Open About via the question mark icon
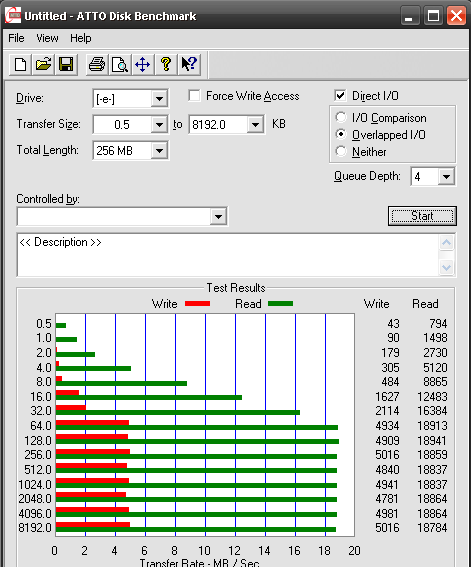 coord(166,65)
